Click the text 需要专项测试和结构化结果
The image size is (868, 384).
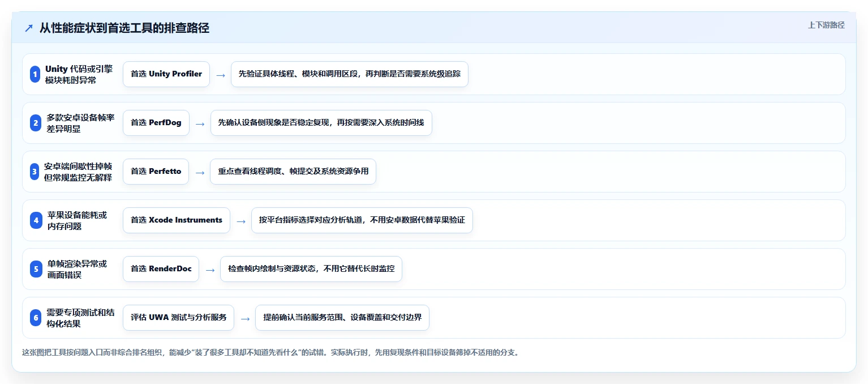click(81, 318)
